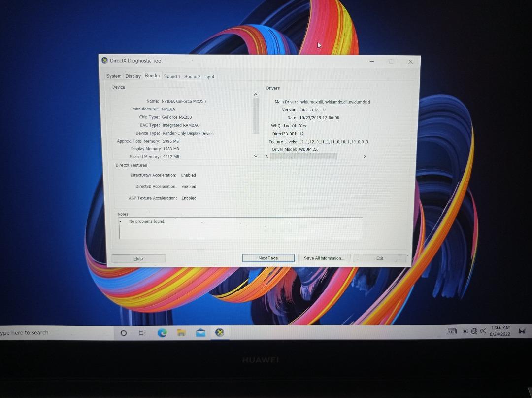Click the Help button
The image size is (532, 398).
pyautogui.click(x=138, y=259)
